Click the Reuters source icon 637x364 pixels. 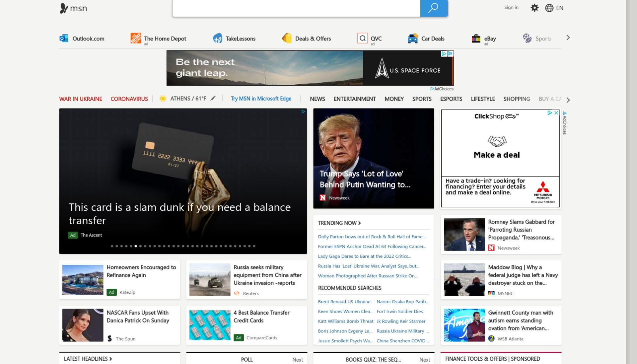click(x=237, y=293)
